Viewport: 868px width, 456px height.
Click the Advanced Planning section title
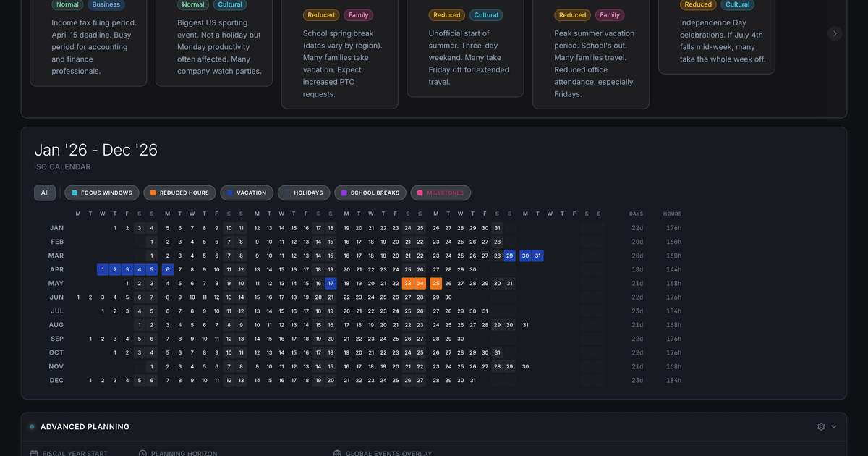85,427
